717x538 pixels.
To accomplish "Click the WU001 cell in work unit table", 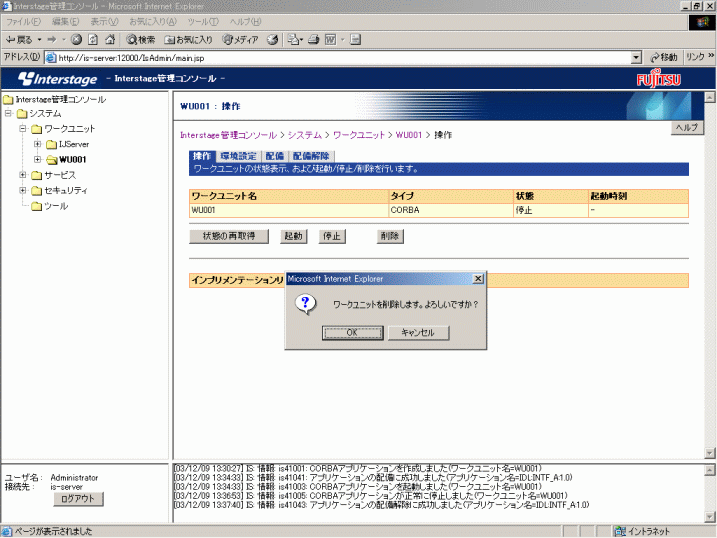I will click(289, 210).
